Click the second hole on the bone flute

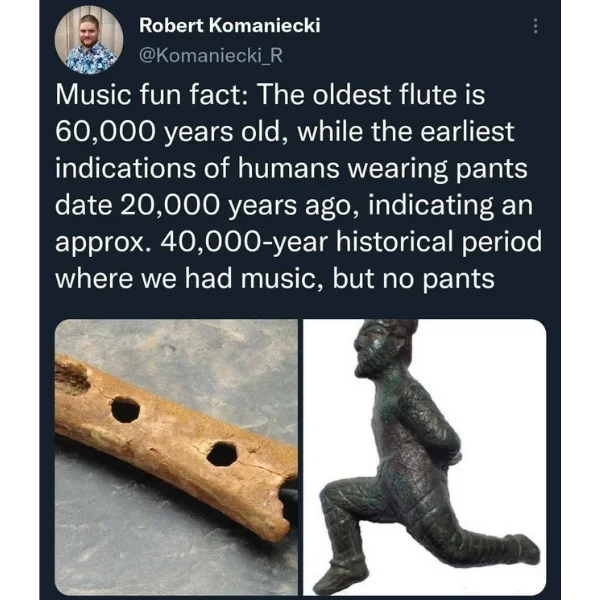222,454
